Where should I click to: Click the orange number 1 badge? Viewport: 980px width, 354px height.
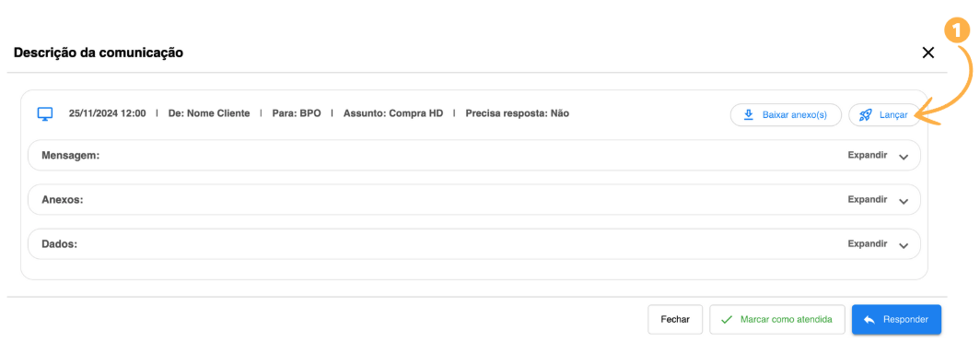pos(958,31)
